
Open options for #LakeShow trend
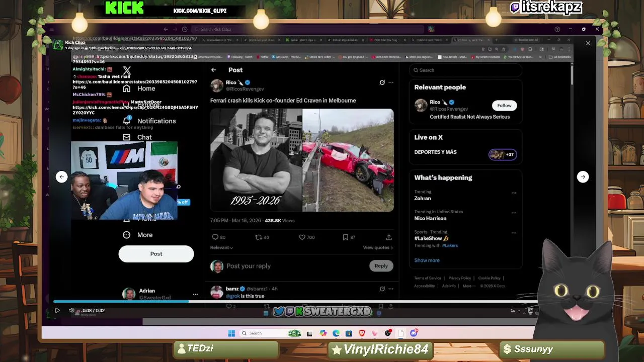514,233
